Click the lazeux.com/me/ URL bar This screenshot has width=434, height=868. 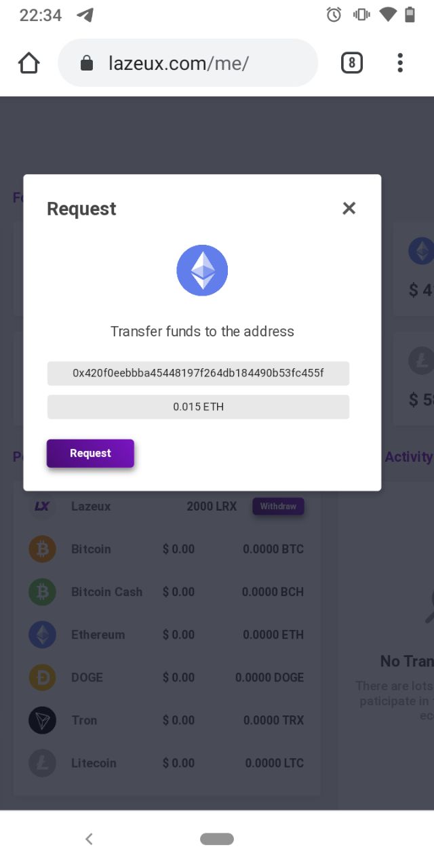188,63
